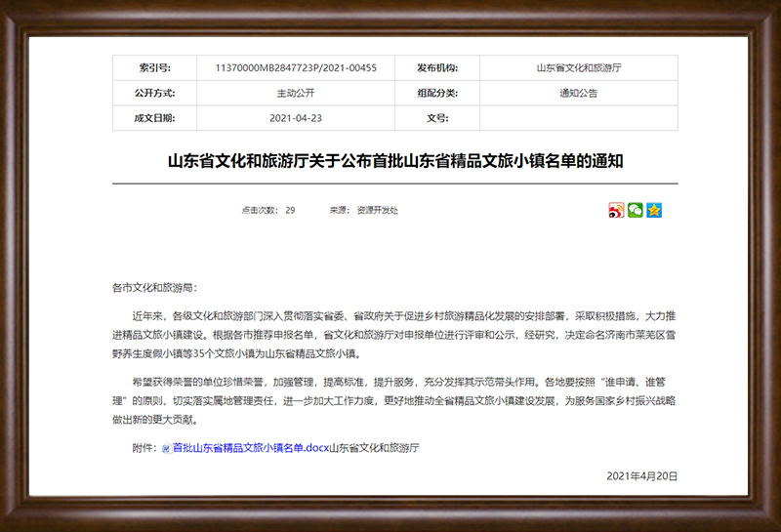Click the 通知公告 category value

(579, 94)
